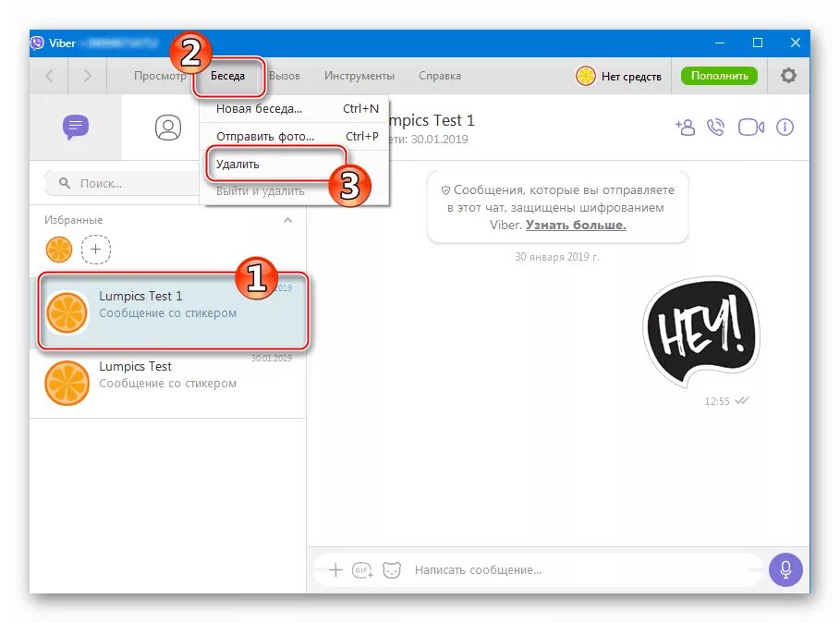
Task: Click the orange favorite contact avatar
Action: click(x=59, y=250)
